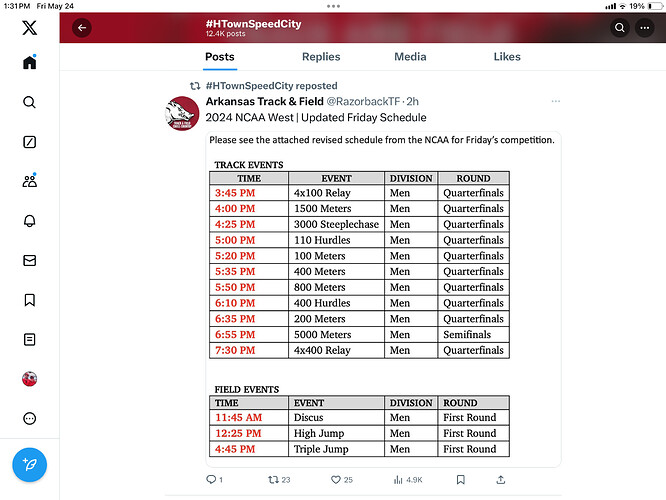Open profile more options menu
The width and height of the screenshot is (666, 500).
tap(646, 28)
